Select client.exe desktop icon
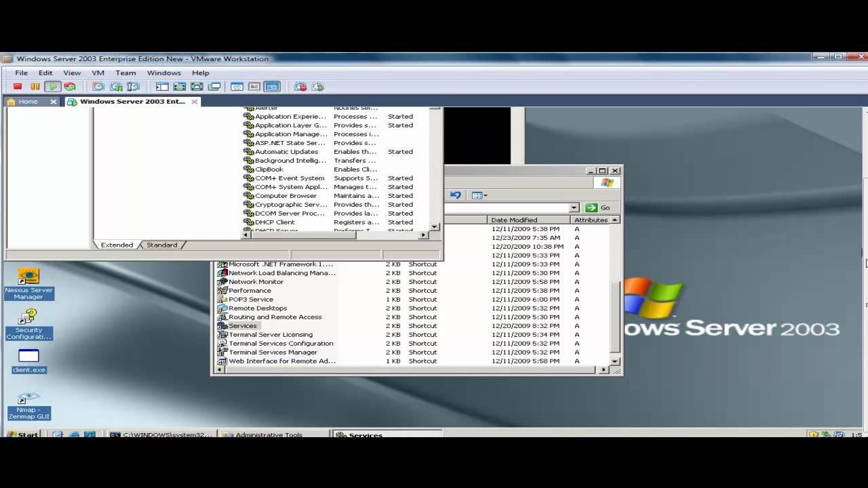 pos(28,361)
